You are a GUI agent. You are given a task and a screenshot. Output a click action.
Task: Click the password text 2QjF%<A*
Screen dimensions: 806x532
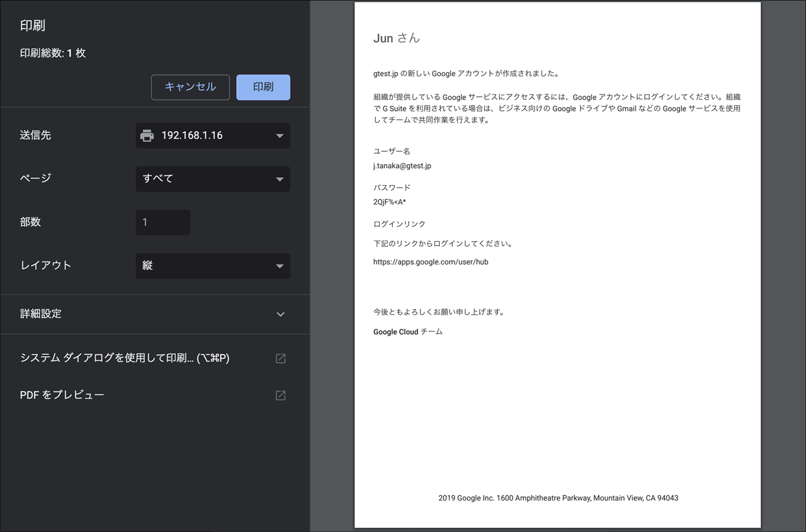coord(390,202)
